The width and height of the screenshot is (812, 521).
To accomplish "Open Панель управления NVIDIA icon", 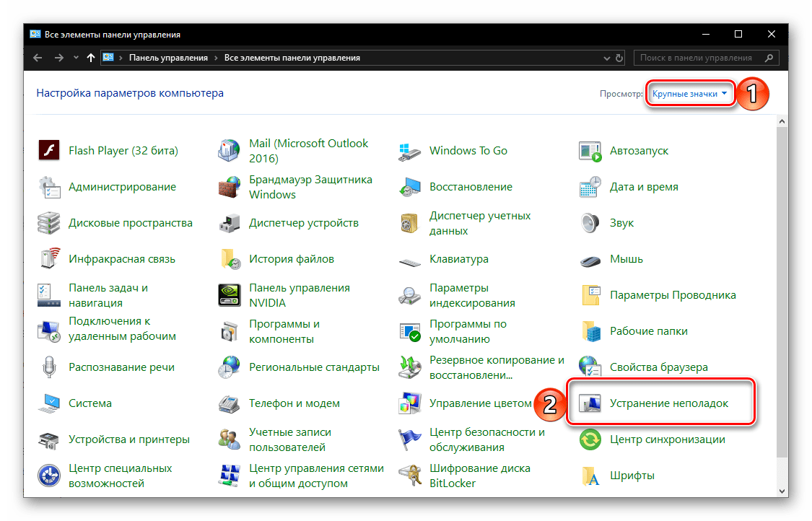I will (230, 295).
